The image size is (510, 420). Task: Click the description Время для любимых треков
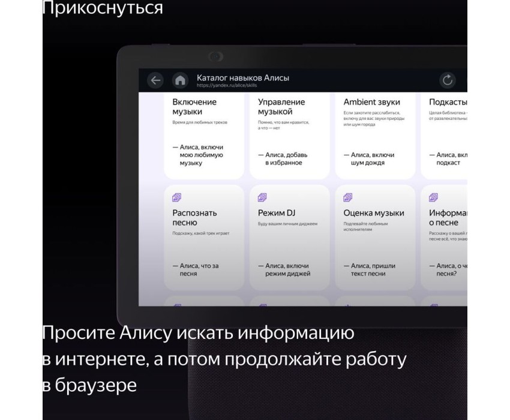point(200,122)
